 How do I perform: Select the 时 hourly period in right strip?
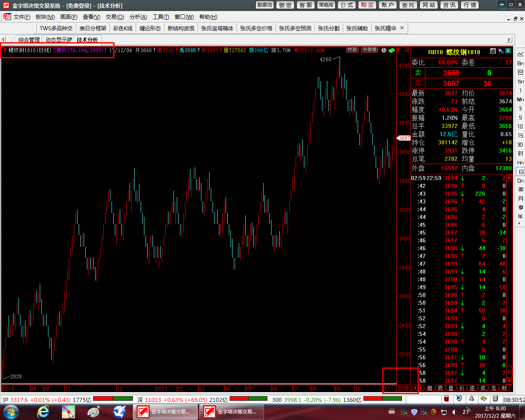click(x=520, y=153)
